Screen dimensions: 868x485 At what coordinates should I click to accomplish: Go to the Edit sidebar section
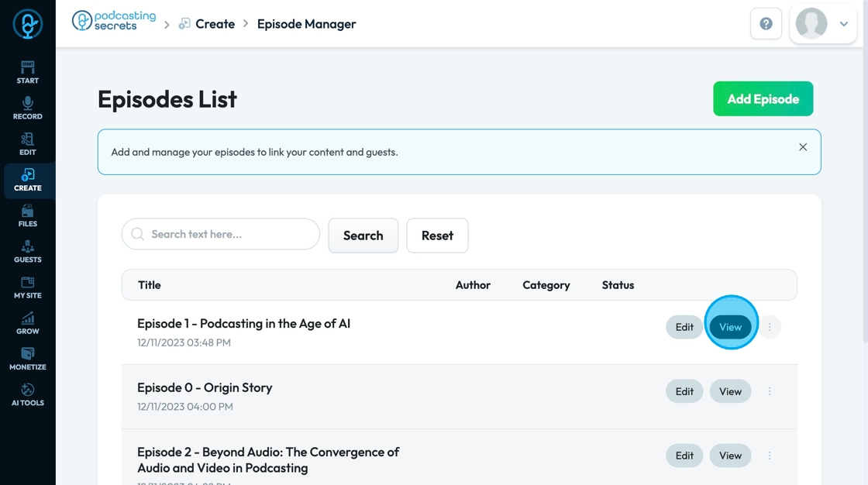[28, 143]
